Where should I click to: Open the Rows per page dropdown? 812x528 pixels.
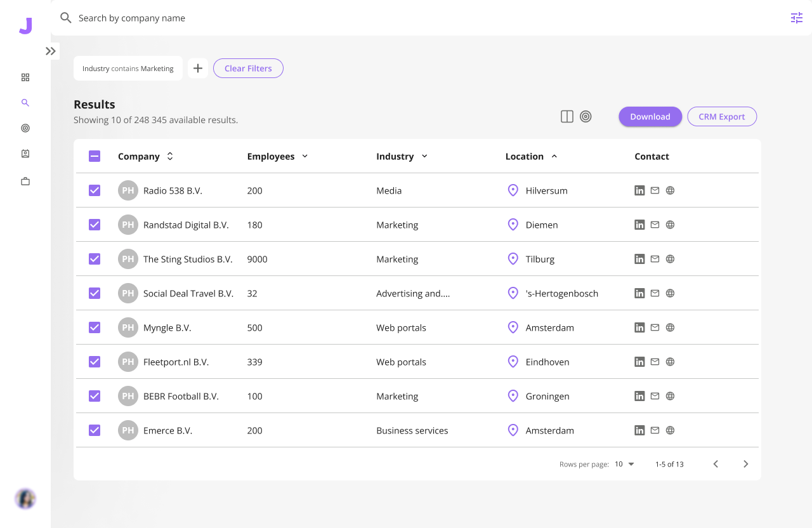coord(624,464)
